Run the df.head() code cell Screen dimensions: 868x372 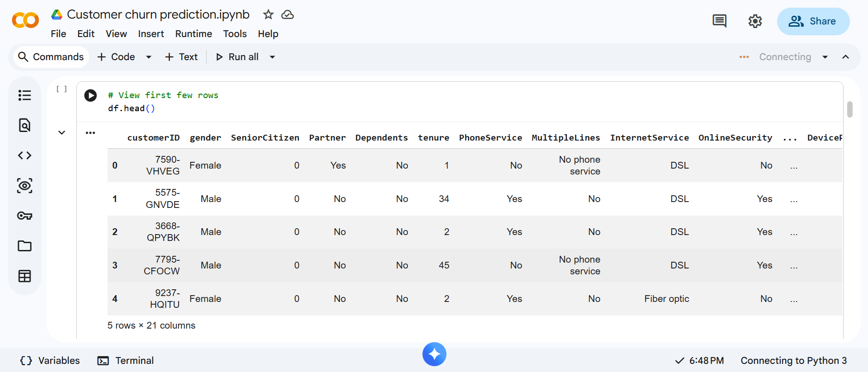coord(90,95)
